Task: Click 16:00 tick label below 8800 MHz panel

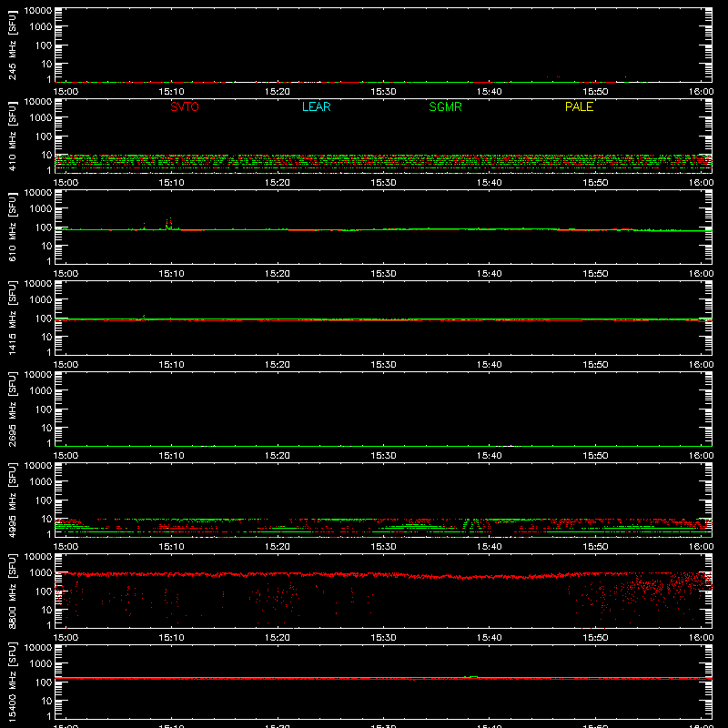Action: point(701,638)
